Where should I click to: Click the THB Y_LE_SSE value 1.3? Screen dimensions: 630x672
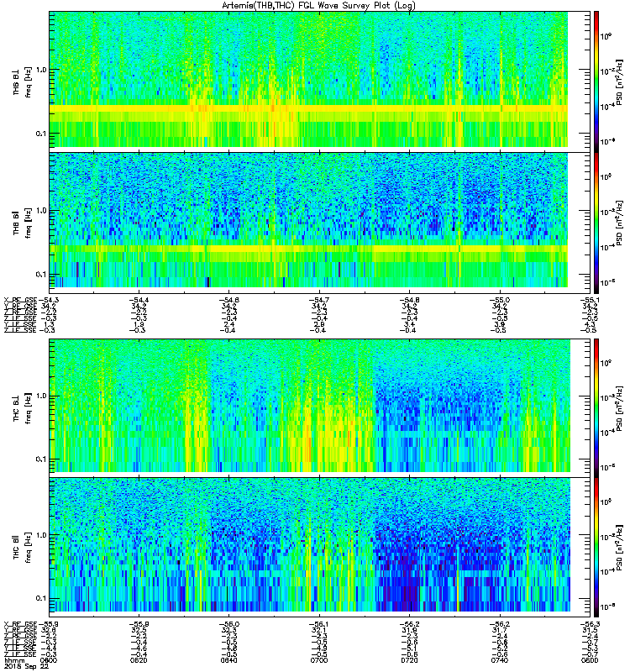49,324
